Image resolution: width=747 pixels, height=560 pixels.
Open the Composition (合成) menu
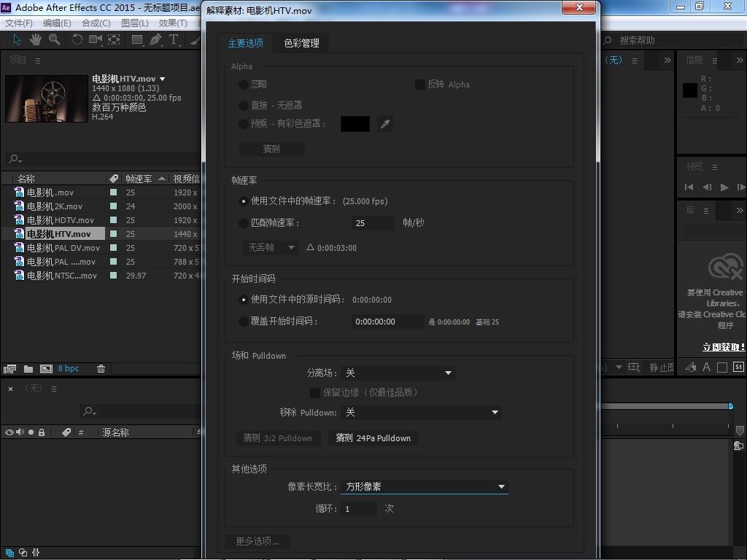coord(96,23)
